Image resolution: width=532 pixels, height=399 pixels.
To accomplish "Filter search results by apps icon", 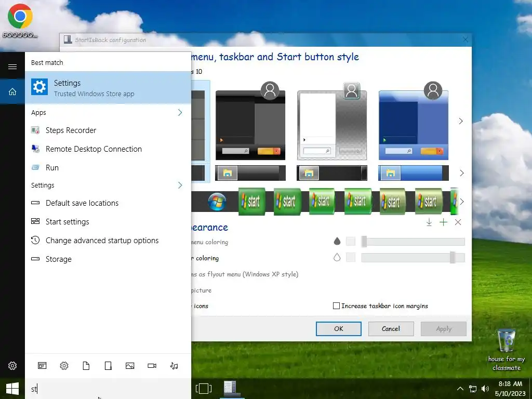I will pyautogui.click(x=42, y=366).
